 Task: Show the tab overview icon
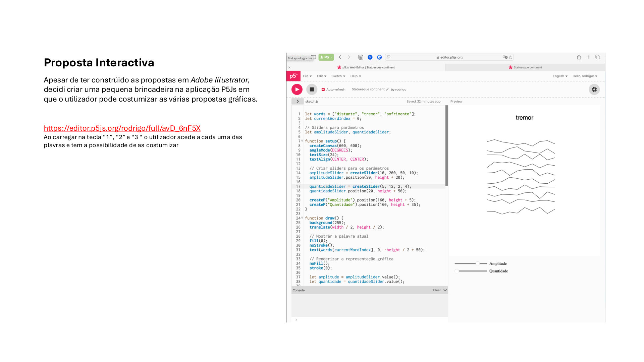coord(598,57)
